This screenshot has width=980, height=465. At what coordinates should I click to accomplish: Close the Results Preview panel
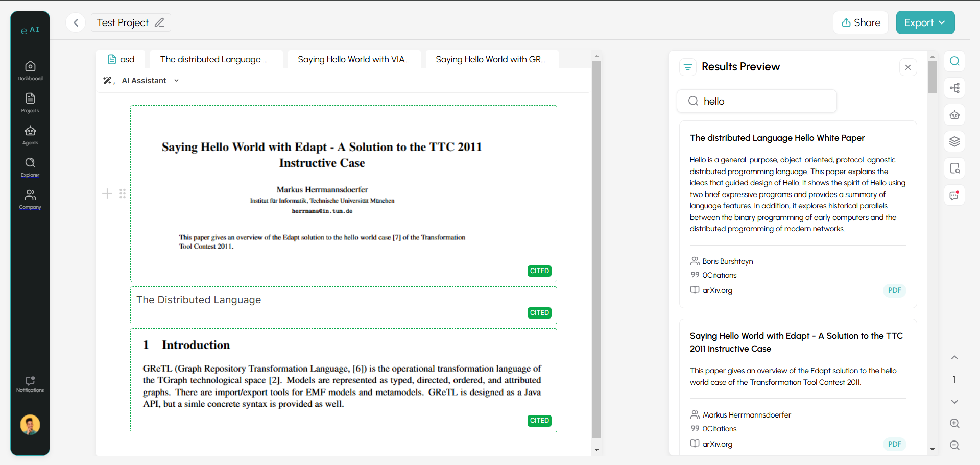(x=907, y=67)
